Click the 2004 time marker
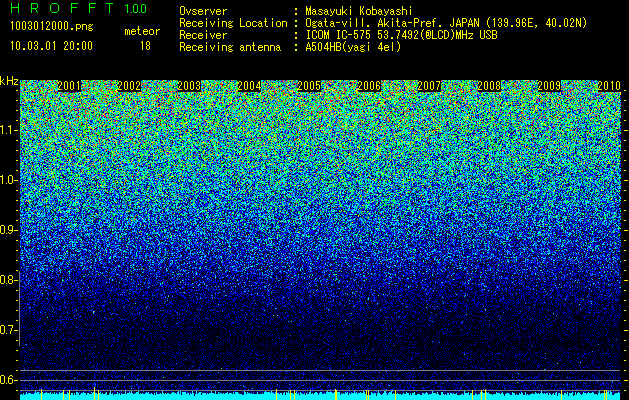 tap(249, 86)
